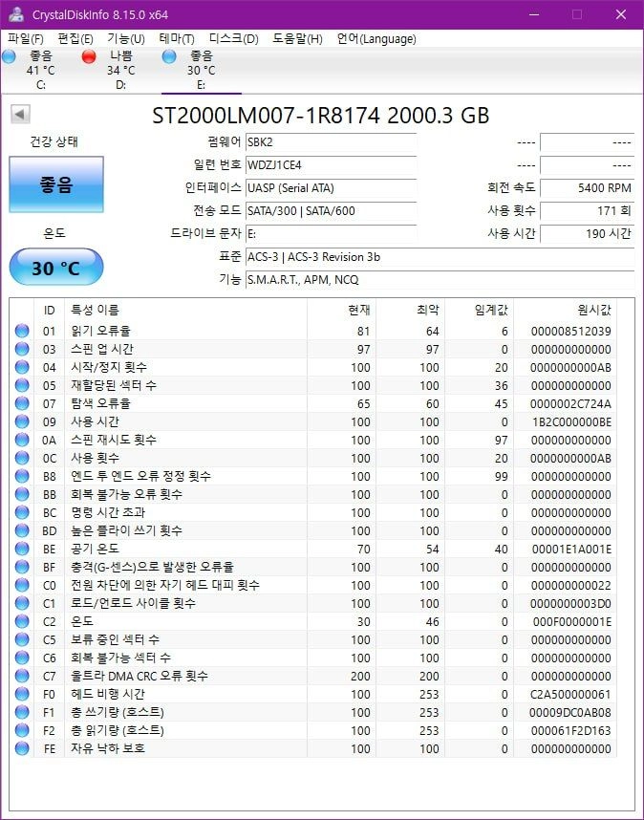Screen dimensions: 644x820
Task: Select raw value 1B2C000000BE
Action: coord(571,422)
